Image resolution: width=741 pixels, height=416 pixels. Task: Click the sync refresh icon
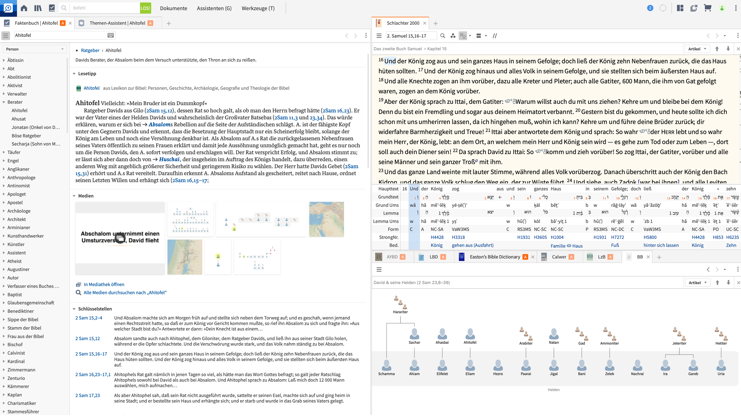[693, 8]
